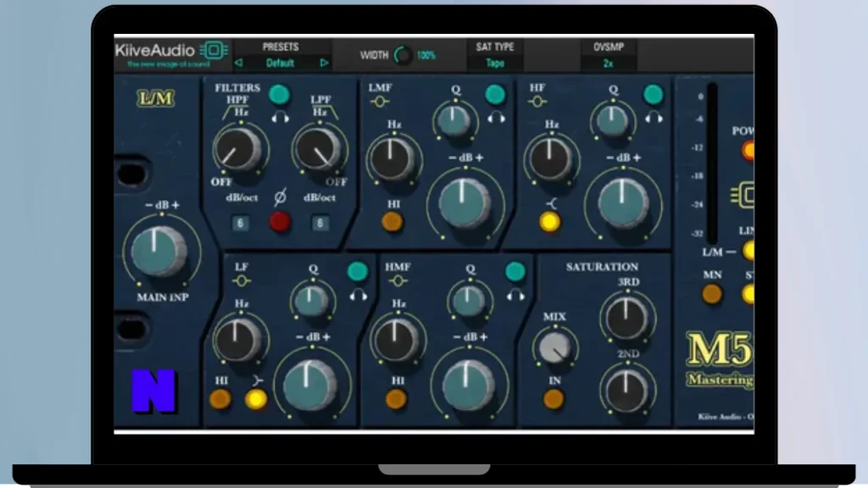
Task: Click the HMF Q knob
Action: pos(469,302)
